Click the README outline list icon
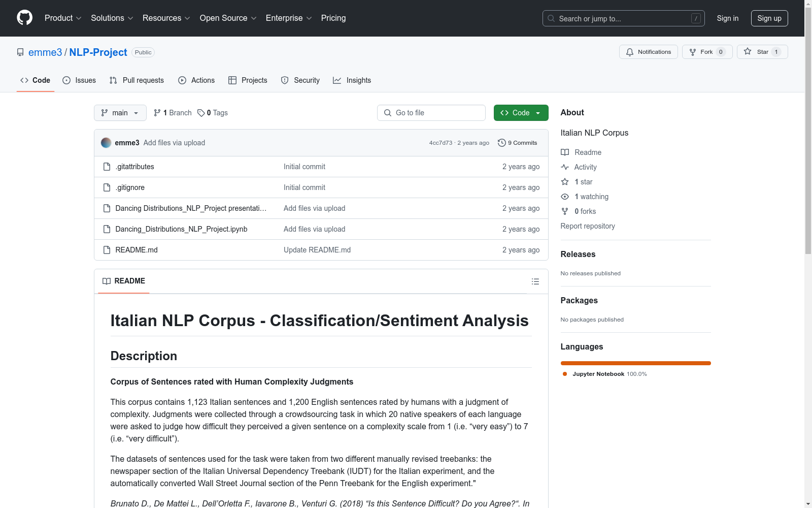This screenshot has width=812, height=508. 535,281
